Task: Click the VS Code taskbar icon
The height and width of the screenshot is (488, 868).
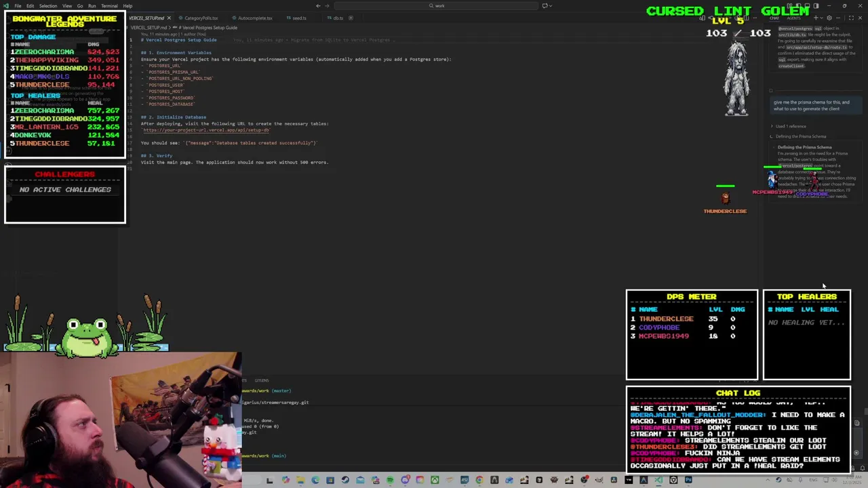Action: (x=658, y=481)
